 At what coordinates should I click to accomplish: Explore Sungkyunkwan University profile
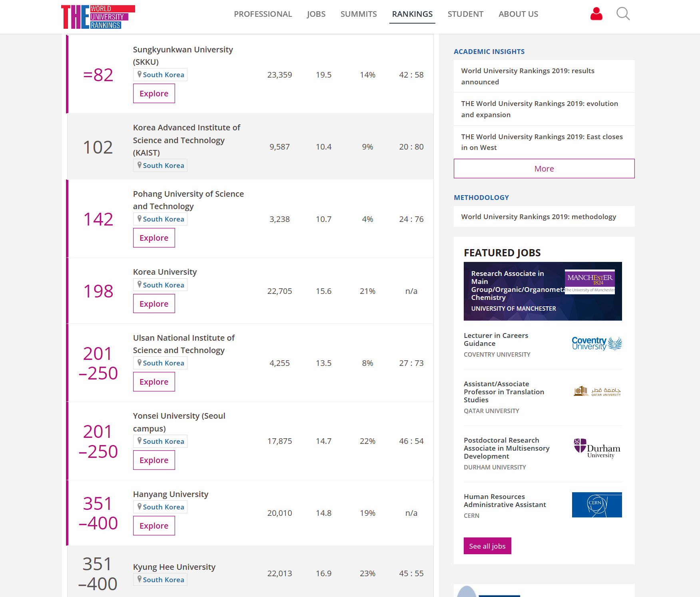[154, 94]
